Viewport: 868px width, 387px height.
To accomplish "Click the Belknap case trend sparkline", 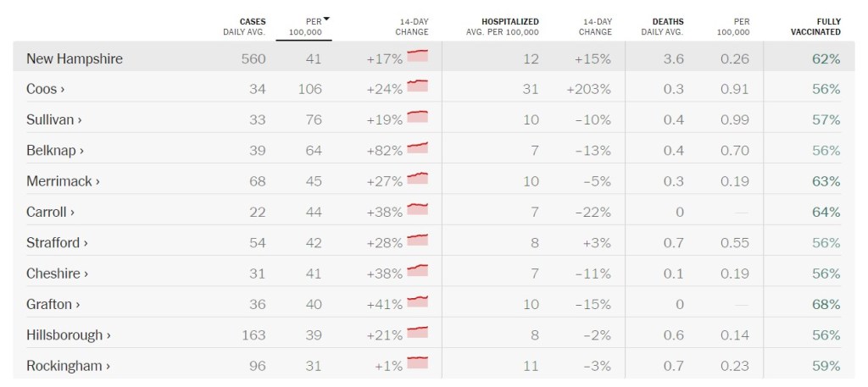I will (x=417, y=148).
